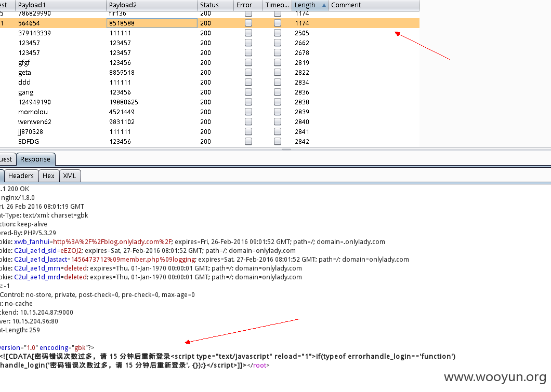Click the PHP/5.3.29 header line
Image resolution: width=551 pixels, height=392 pixels.
pyautogui.click(x=28, y=233)
